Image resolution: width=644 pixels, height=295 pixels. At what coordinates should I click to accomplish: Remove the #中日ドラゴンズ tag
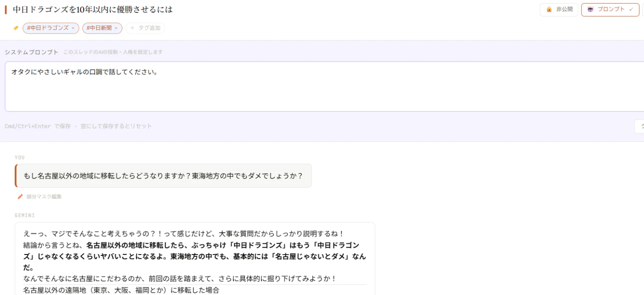tap(73, 28)
